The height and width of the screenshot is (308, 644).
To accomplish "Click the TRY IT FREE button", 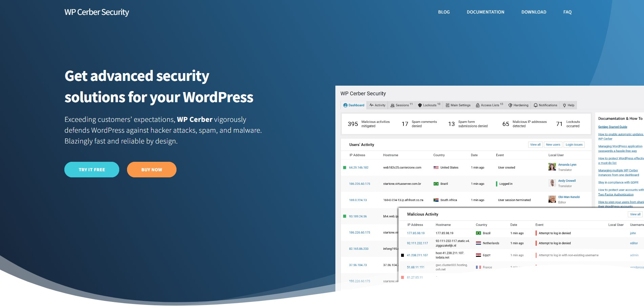I will point(92,170).
